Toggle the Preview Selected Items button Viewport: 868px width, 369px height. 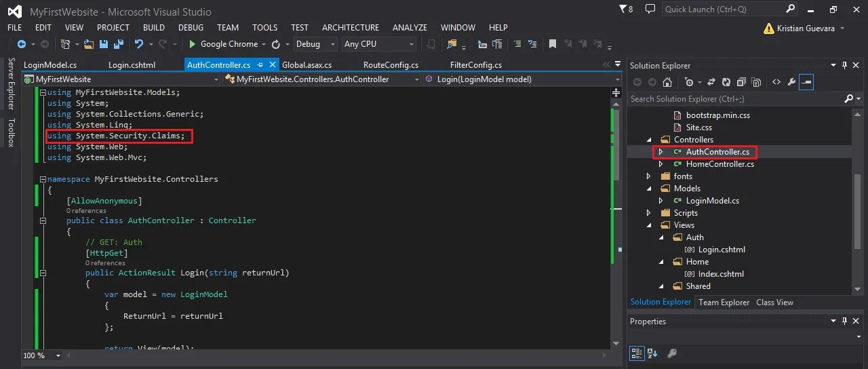806,82
